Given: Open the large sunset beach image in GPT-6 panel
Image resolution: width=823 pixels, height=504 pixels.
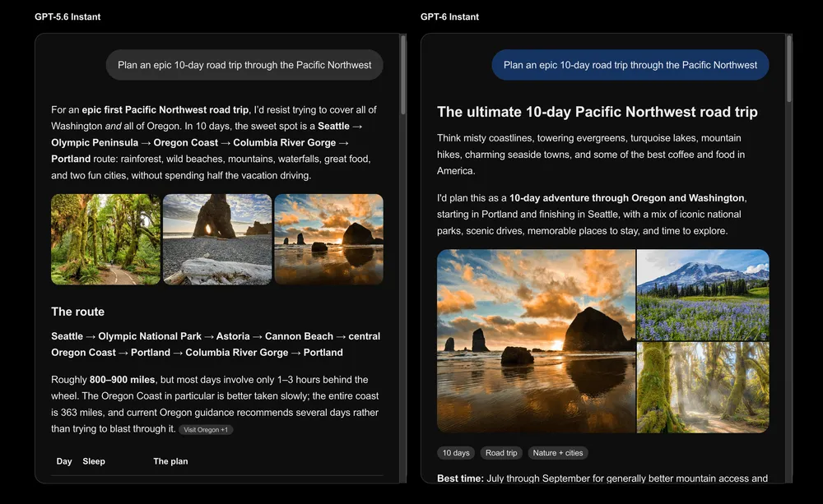Looking at the screenshot, I should (x=536, y=341).
